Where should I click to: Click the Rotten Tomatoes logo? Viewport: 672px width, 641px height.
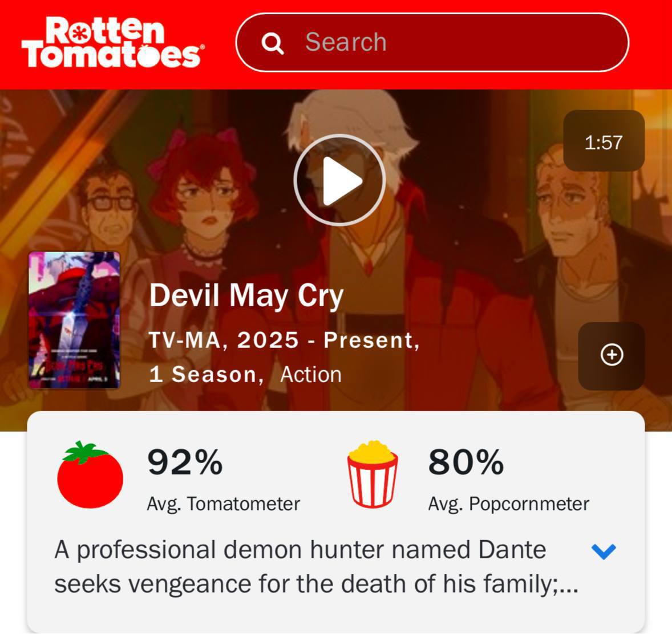pyautogui.click(x=114, y=42)
